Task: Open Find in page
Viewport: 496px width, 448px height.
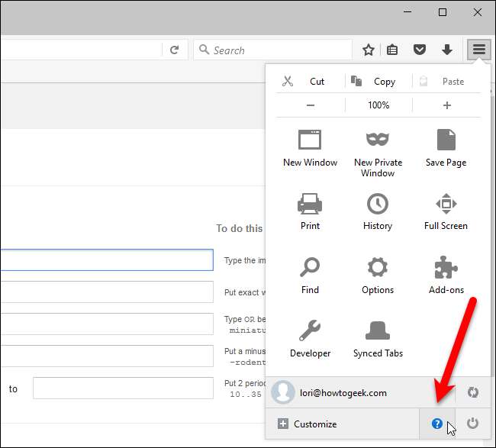Action: [x=310, y=276]
